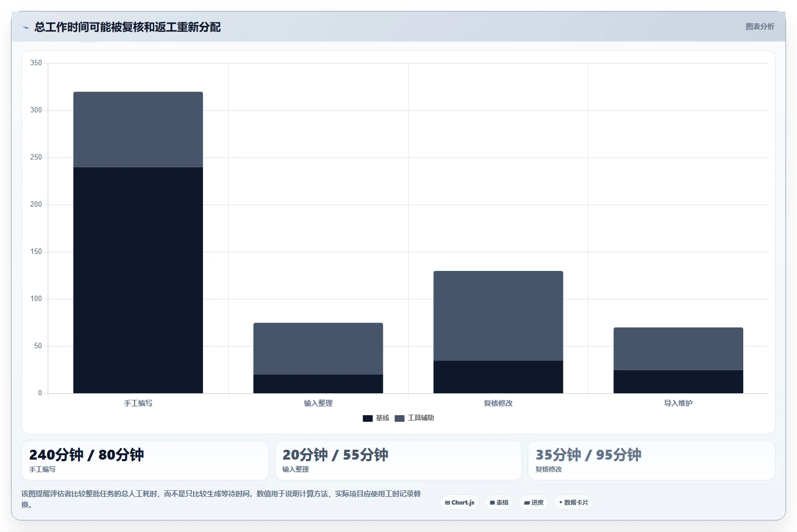Click the 复核修改 x-axis label
Image resolution: width=797 pixels, height=532 pixels.
pos(498,403)
